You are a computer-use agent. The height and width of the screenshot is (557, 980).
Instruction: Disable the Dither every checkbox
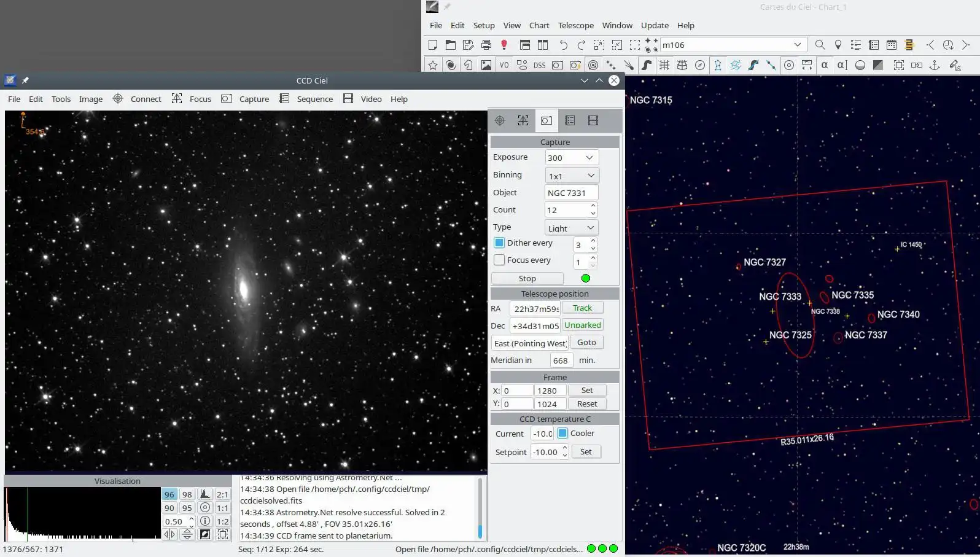point(499,243)
